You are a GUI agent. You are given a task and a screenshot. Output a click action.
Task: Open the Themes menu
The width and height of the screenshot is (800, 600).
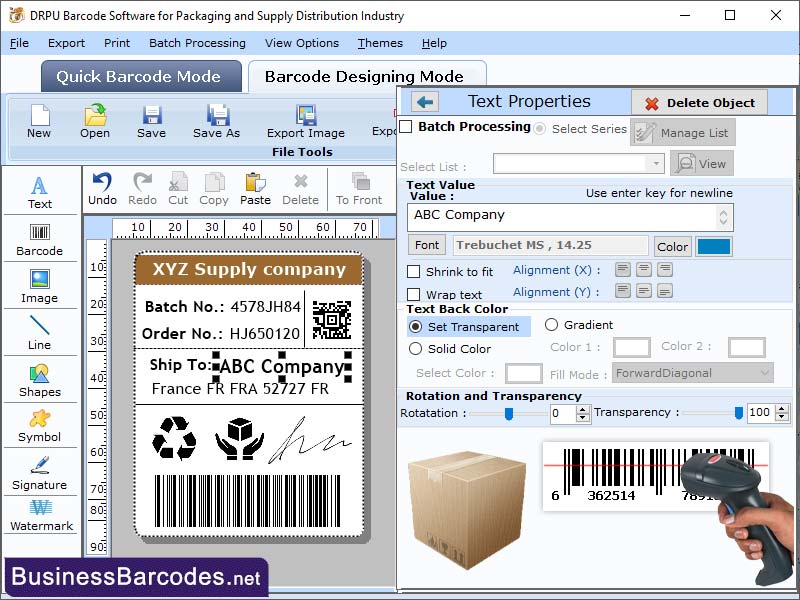379,43
